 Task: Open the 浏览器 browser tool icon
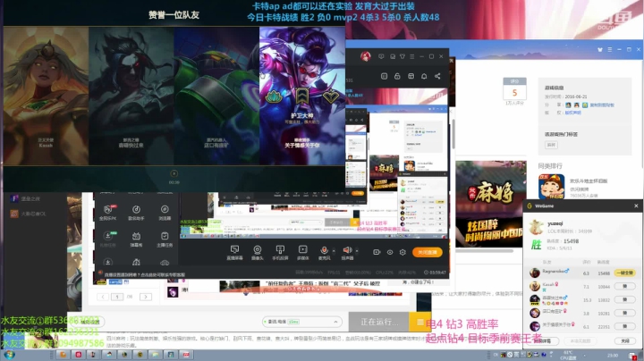click(165, 213)
